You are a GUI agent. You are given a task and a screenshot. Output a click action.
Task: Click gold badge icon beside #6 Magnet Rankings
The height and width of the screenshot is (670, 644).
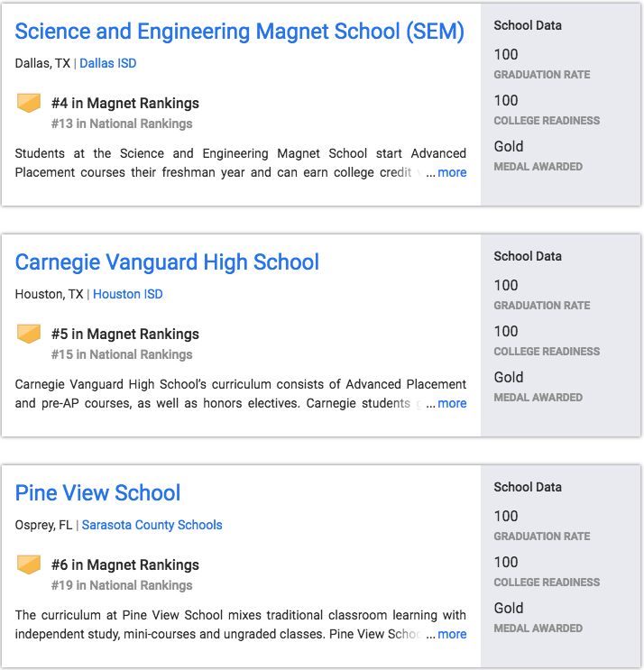(29, 564)
